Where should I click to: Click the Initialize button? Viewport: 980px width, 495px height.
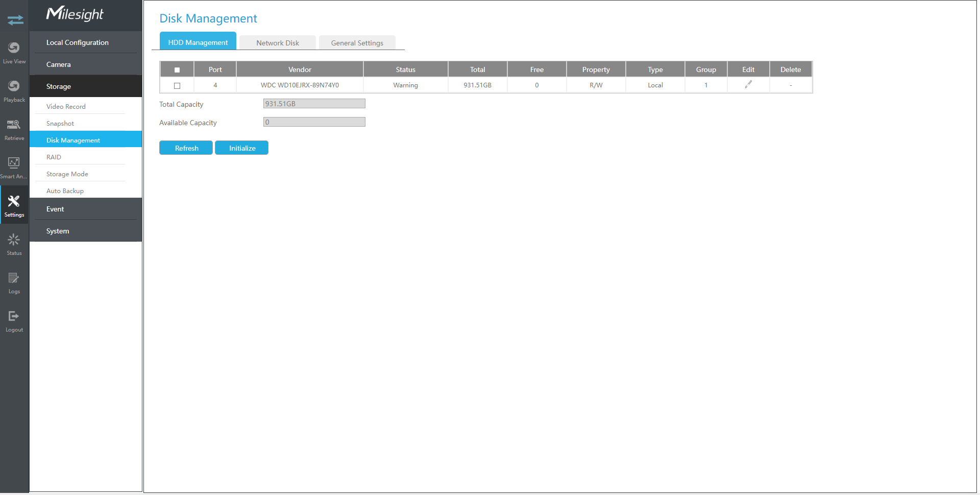pyautogui.click(x=242, y=148)
